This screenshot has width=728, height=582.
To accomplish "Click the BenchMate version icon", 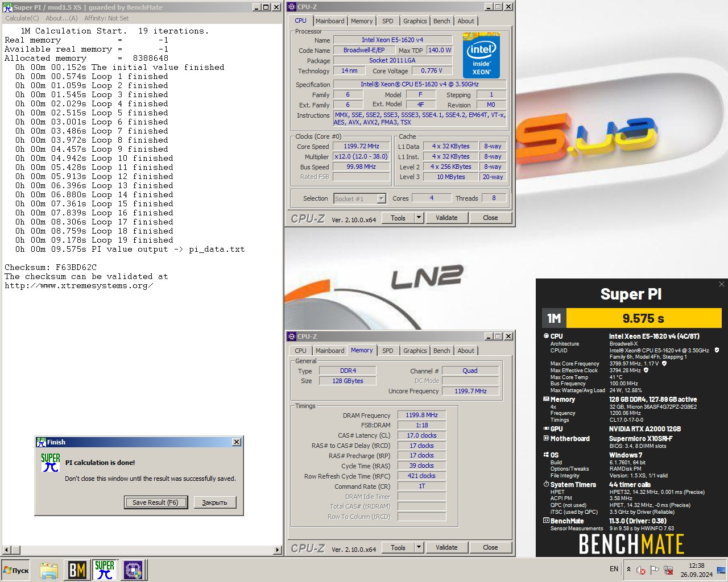I will pos(546,521).
